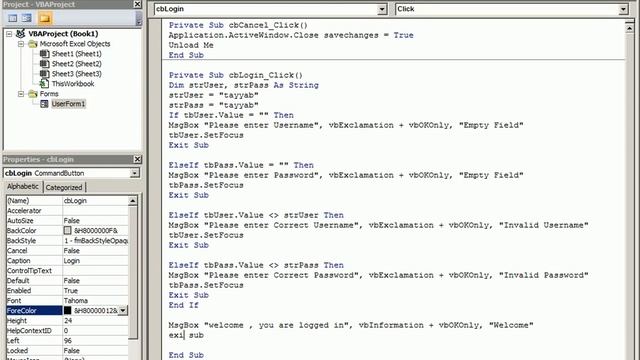Click the properties list scroll up arrow
Viewport: 640px width, 360px height.
(x=133, y=201)
